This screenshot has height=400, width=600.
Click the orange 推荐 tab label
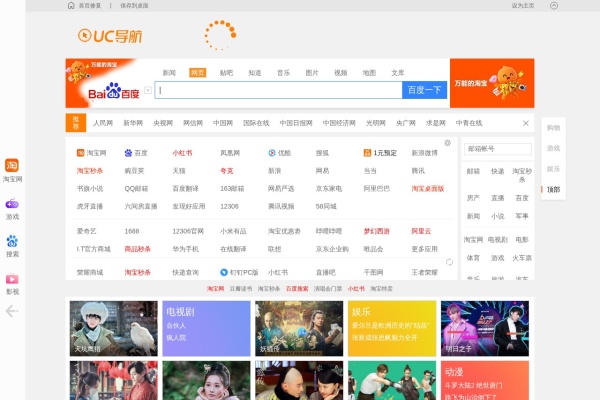(76, 123)
